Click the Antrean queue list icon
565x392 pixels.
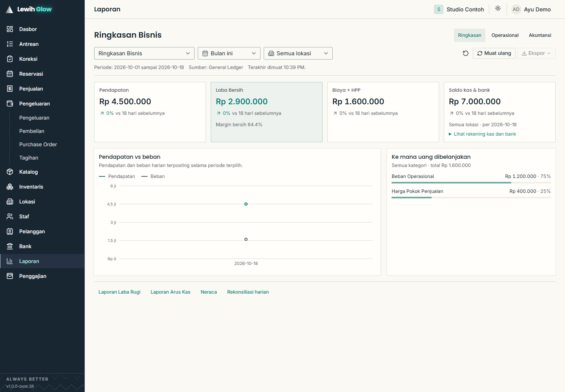click(10, 44)
